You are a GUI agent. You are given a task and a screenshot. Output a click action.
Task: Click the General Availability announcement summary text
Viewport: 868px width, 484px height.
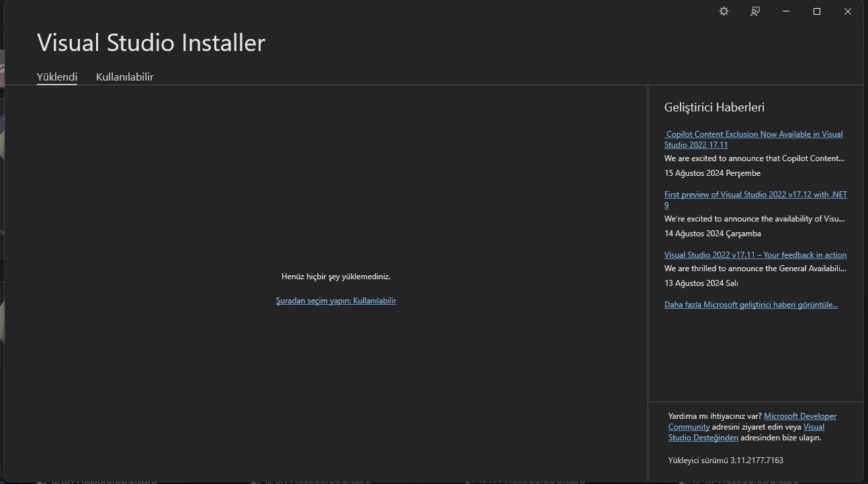coord(755,269)
